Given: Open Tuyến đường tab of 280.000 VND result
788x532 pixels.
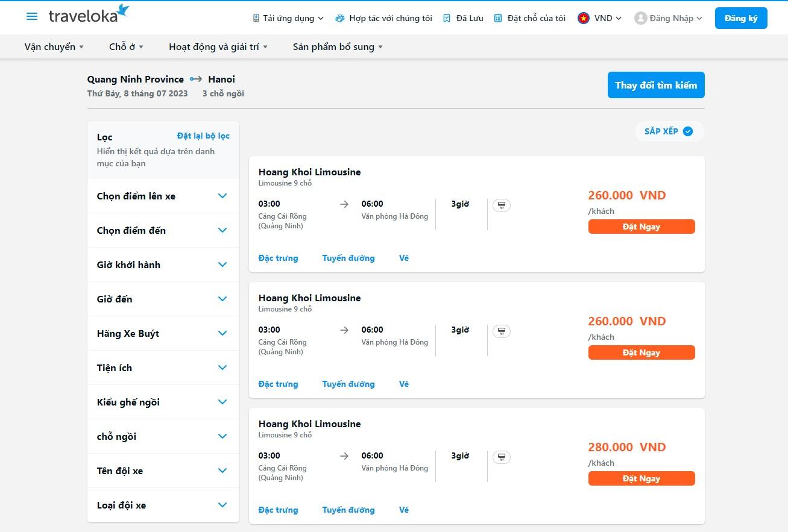Looking at the screenshot, I should click(x=348, y=510).
